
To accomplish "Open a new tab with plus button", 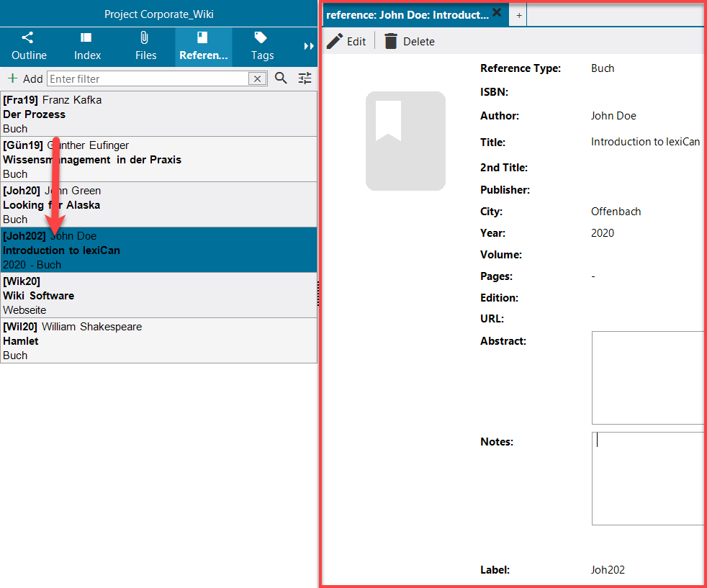I will tap(518, 15).
